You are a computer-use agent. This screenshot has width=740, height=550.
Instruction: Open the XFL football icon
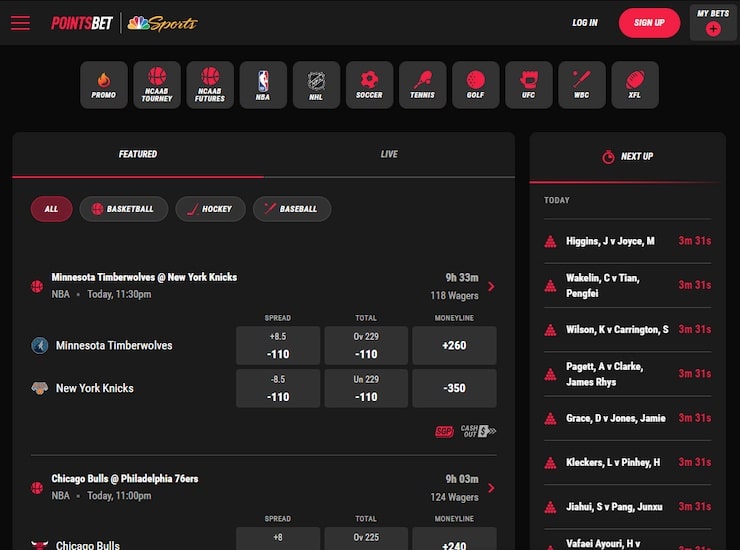point(635,84)
